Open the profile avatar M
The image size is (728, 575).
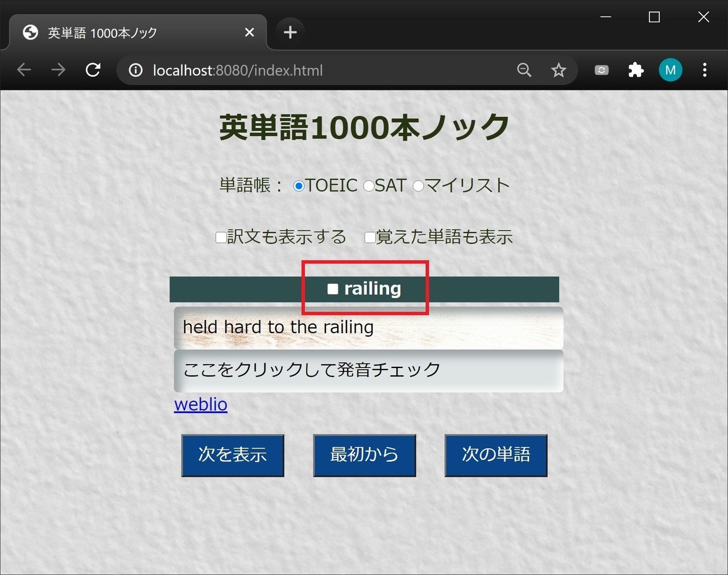(671, 70)
